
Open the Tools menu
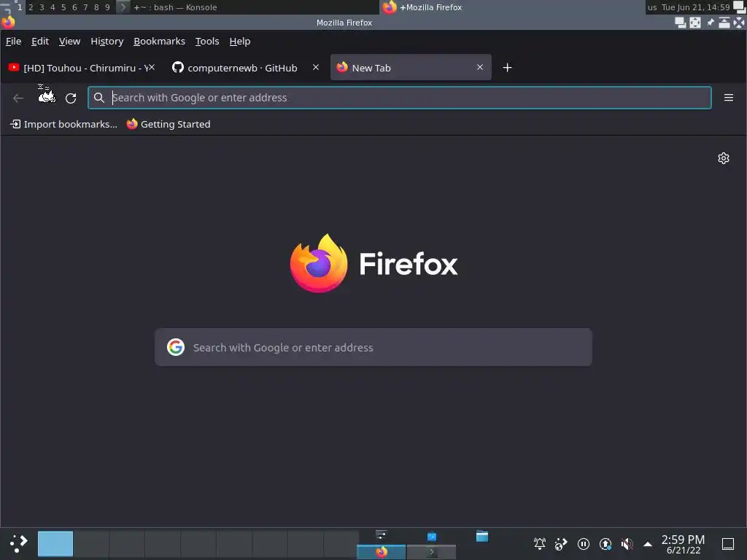pyautogui.click(x=207, y=42)
